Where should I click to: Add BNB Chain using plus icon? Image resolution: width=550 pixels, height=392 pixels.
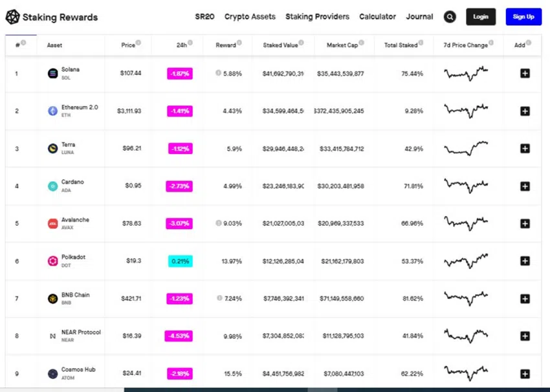click(525, 299)
